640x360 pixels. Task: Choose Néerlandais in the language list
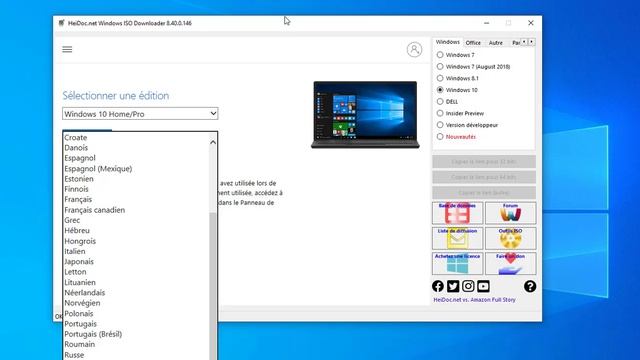point(136,293)
